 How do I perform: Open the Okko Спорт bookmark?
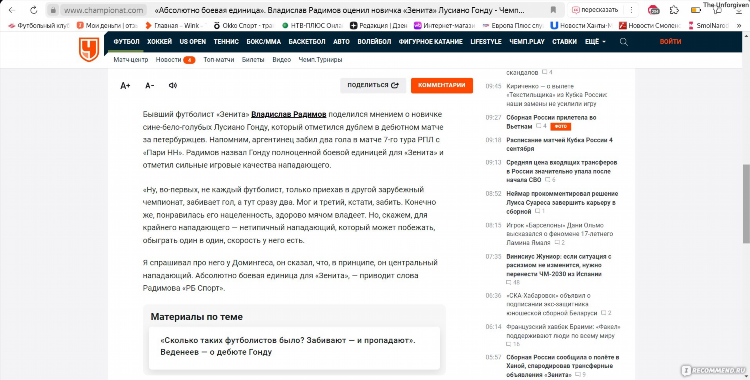[x=244, y=25]
